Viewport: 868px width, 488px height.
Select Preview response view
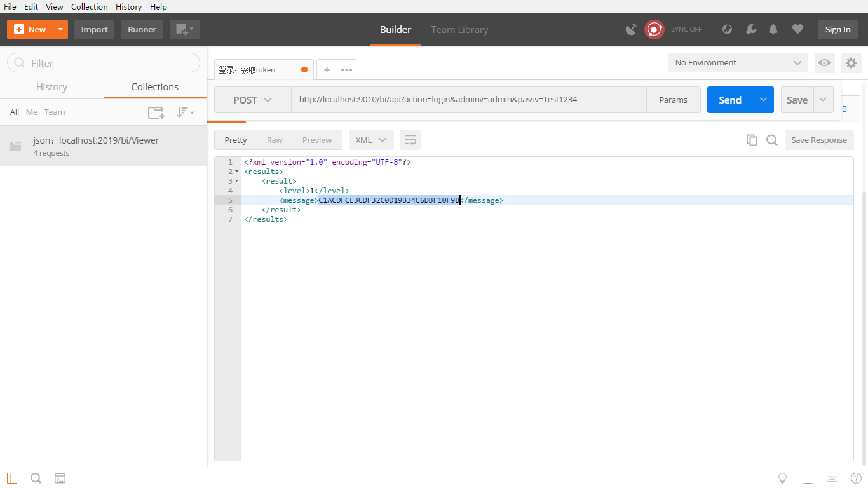(317, 140)
